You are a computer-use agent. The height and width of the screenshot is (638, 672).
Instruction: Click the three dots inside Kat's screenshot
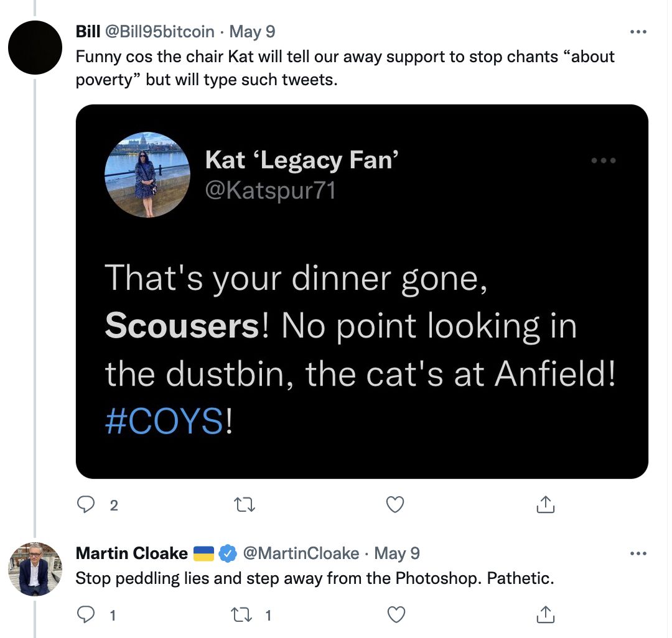[x=603, y=161]
